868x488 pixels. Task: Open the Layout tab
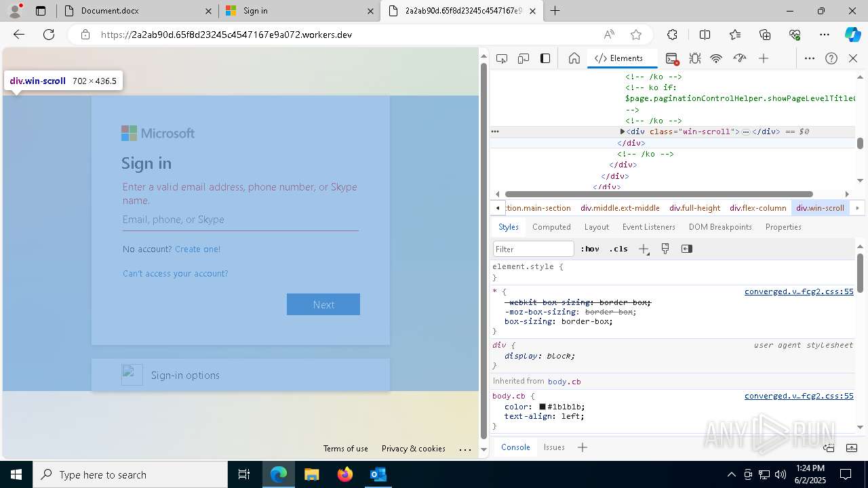[x=597, y=227]
